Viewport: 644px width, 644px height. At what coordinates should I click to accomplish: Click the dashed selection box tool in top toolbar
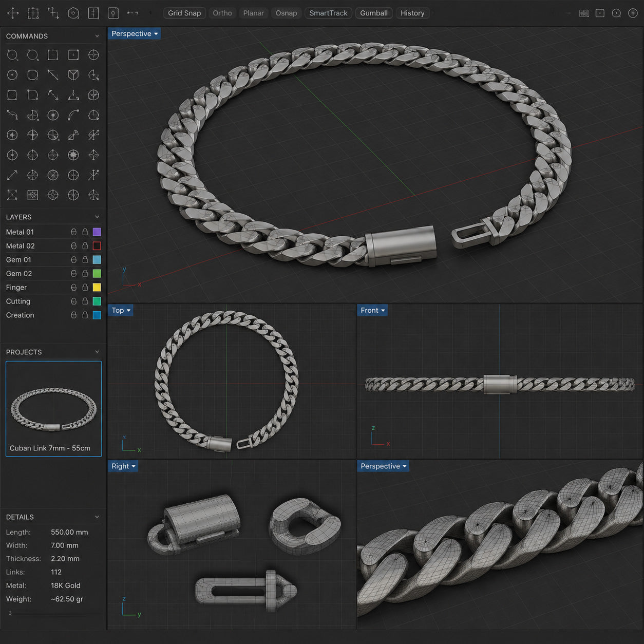[x=33, y=13]
